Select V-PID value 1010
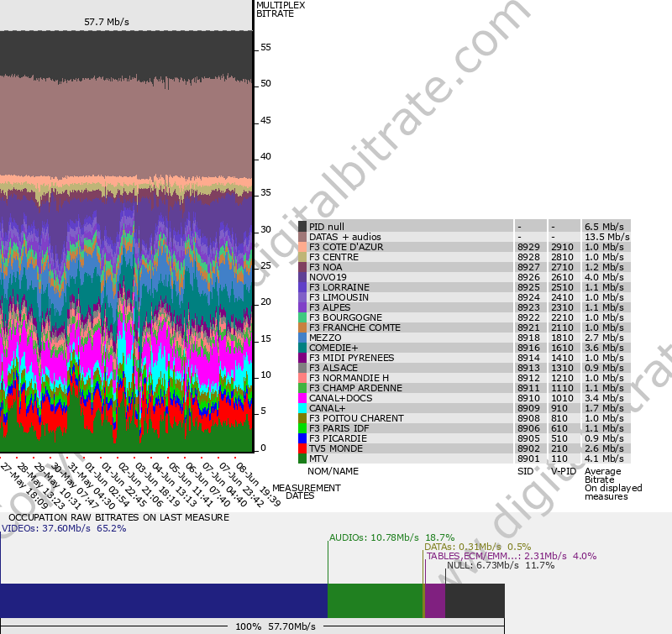The height and width of the screenshot is (634, 672). click(562, 398)
